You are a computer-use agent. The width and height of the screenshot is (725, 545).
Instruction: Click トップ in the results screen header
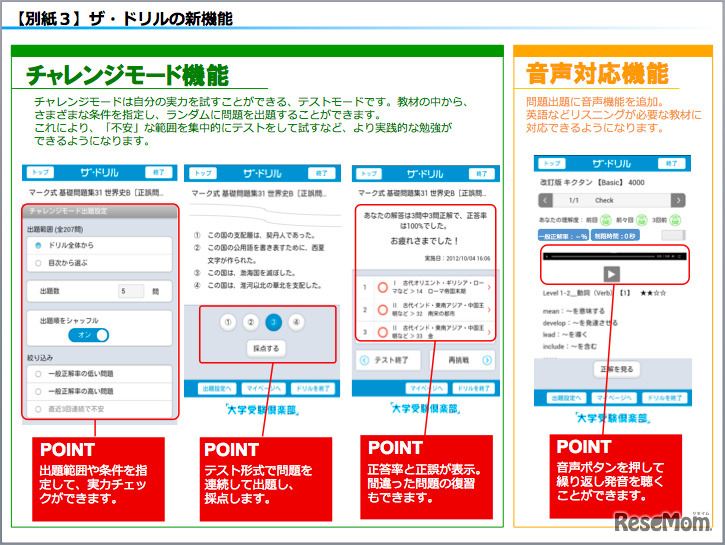[369, 173]
